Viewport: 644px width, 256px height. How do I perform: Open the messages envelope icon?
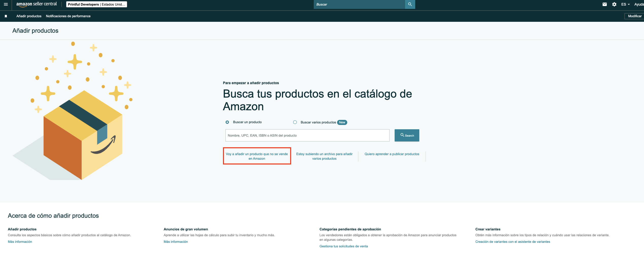pyautogui.click(x=605, y=4)
